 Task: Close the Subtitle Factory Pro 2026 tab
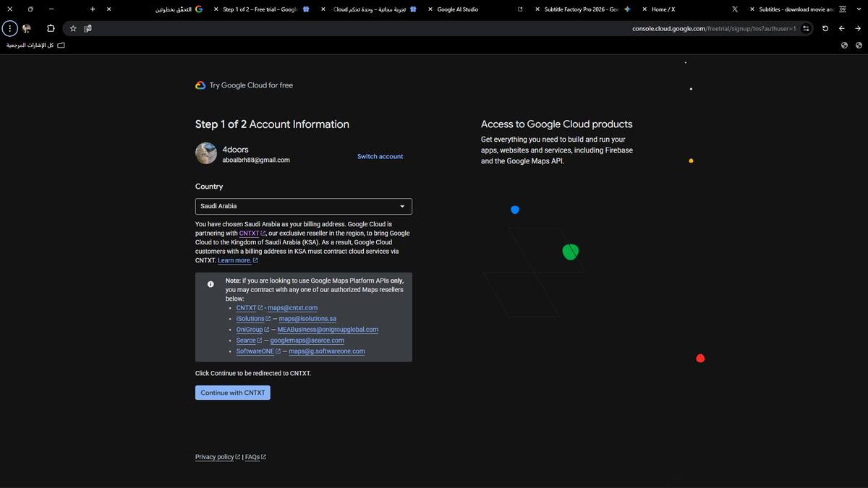pos(537,9)
